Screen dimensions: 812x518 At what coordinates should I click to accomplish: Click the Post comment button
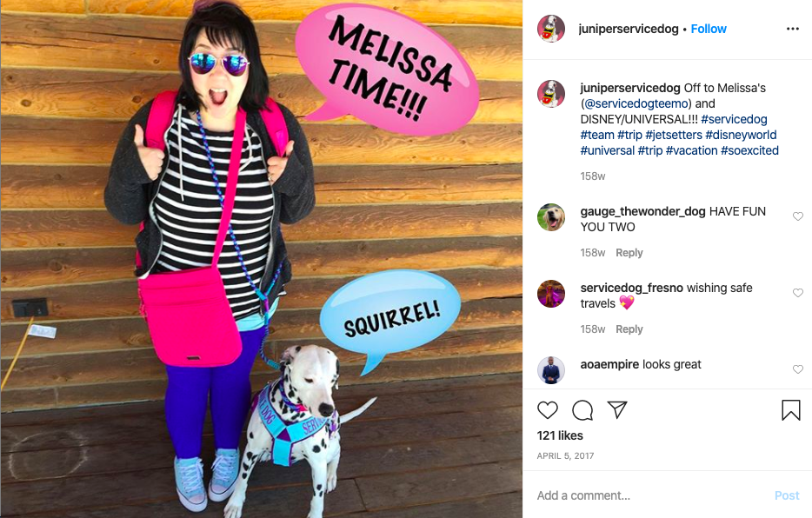pyautogui.click(x=787, y=495)
